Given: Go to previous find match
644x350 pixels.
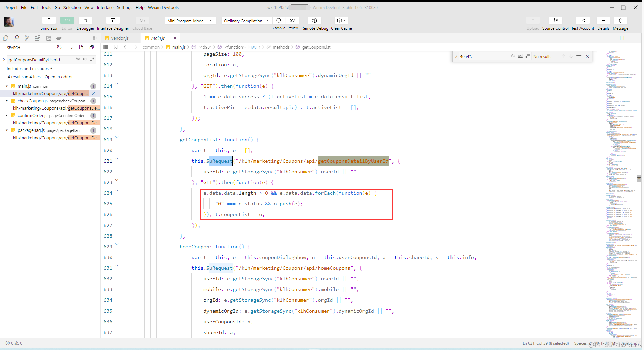Looking at the screenshot, I should click(563, 56).
